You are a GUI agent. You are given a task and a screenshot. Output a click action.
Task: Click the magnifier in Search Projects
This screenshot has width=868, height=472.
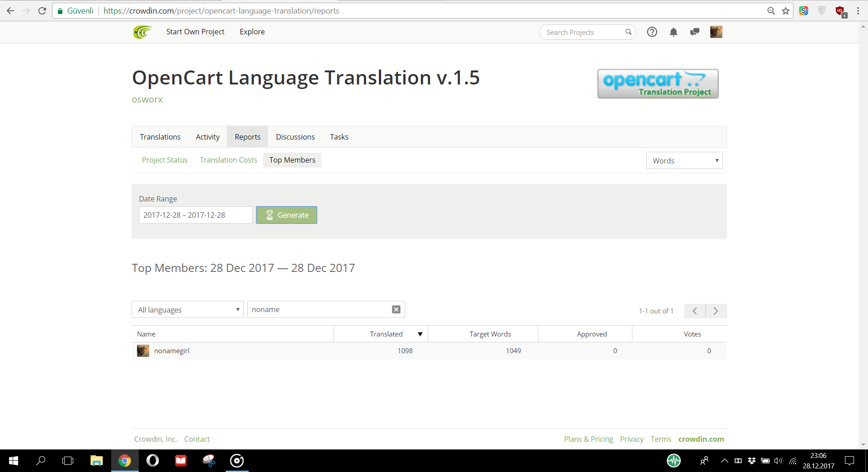pos(628,32)
